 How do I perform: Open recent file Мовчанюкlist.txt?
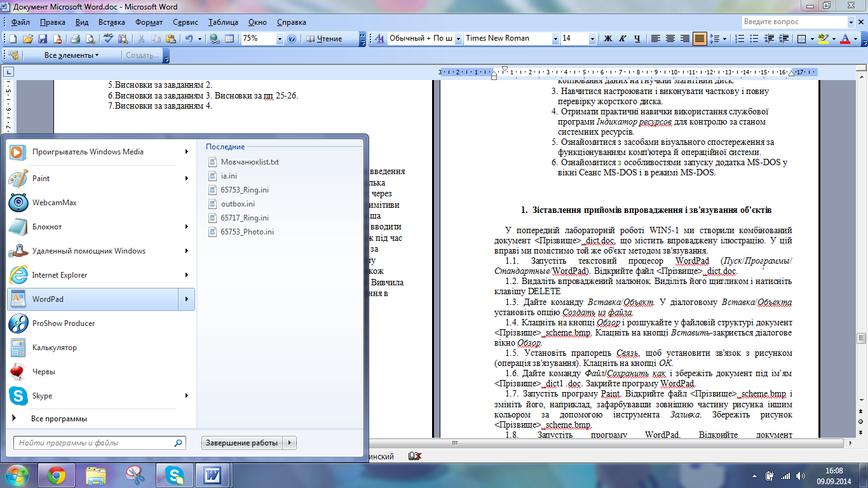pos(250,162)
